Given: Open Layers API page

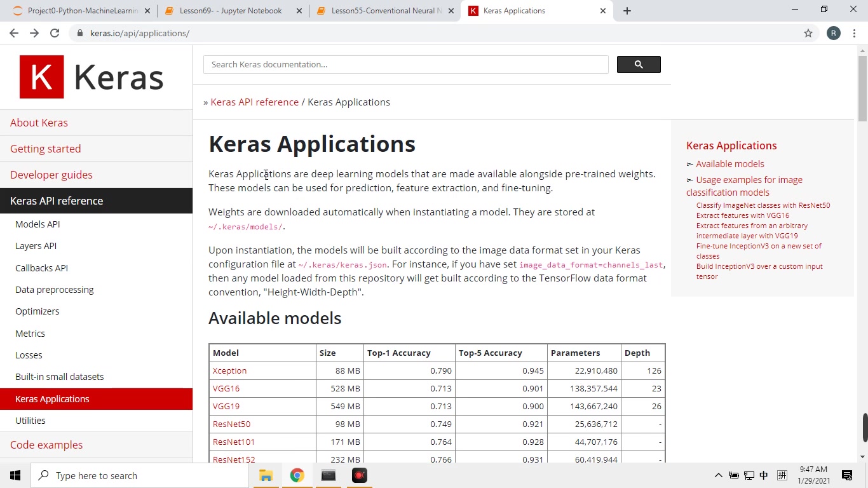Looking at the screenshot, I should coord(36,246).
